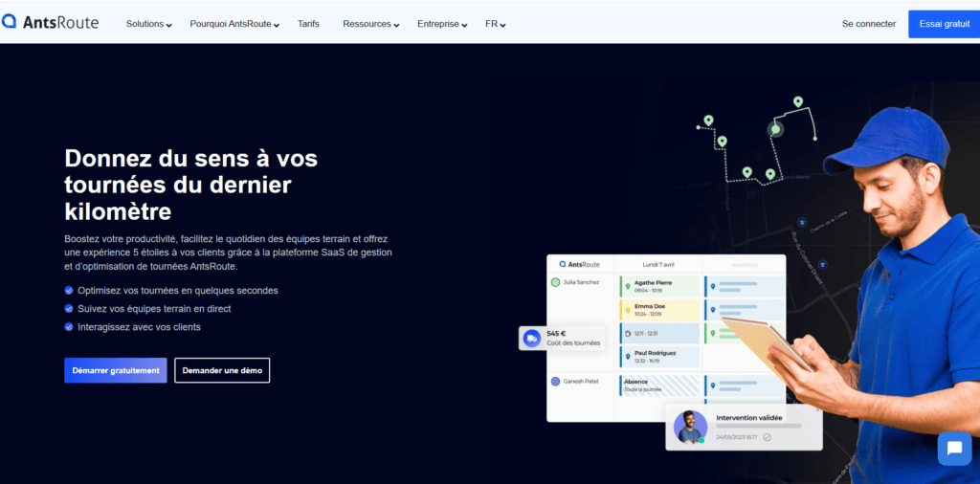The width and height of the screenshot is (980, 484).
Task: Click the break cup icon beside 12:11 - 12:31
Action: point(628,334)
